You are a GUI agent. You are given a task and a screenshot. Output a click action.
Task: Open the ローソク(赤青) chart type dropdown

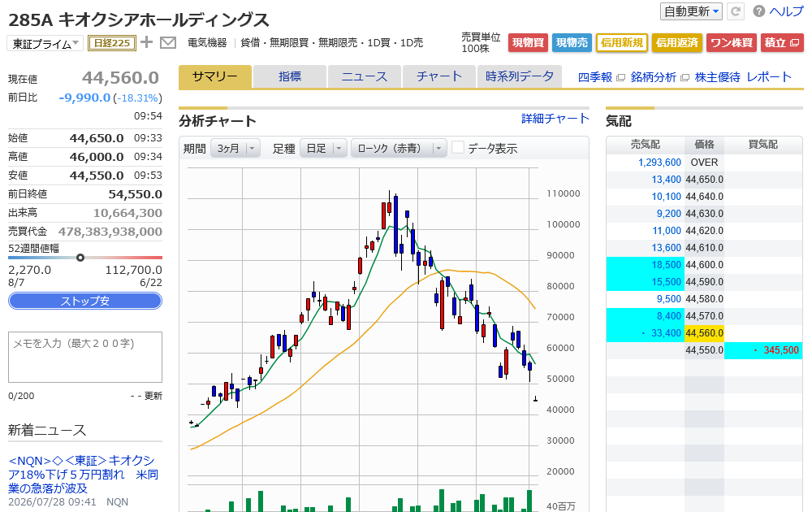[x=399, y=148]
